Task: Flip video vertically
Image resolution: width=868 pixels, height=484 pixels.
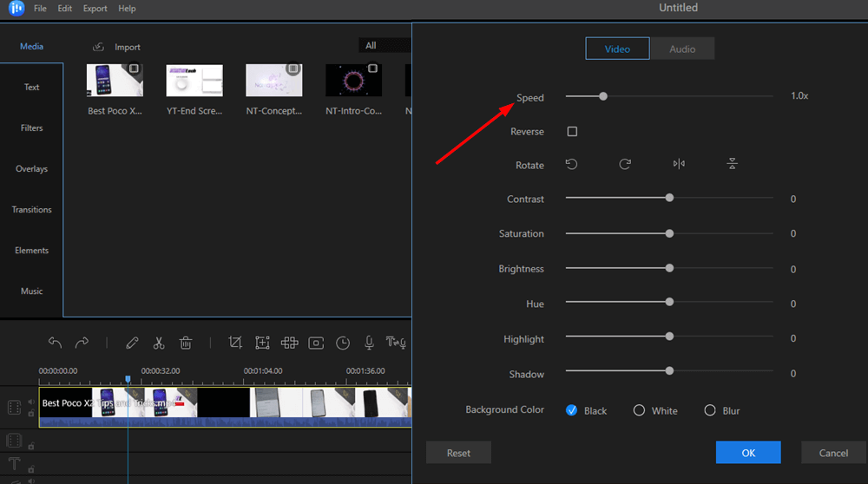Action: pyautogui.click(x=733, y=165)
